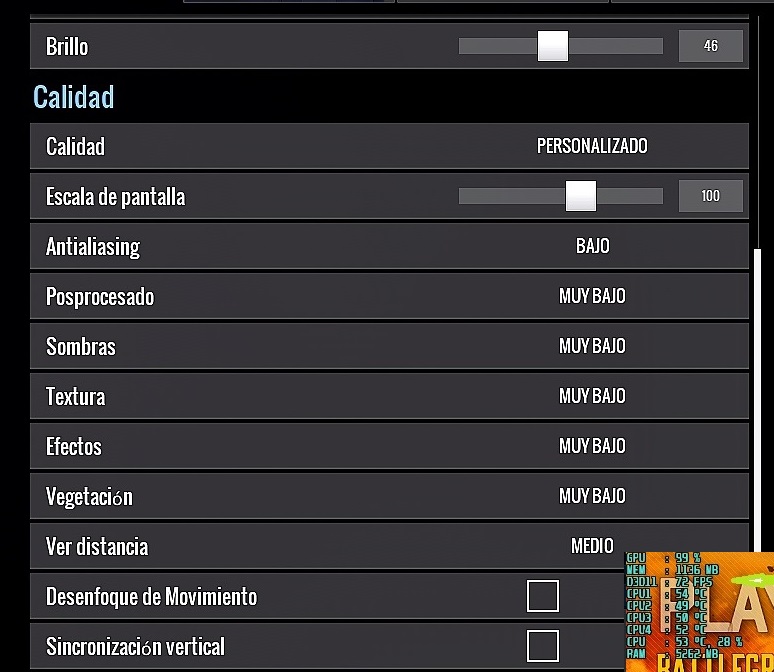The image size is (774, 672).
Task: Toggle the Desenfoque de Movimiento checkbox
Action: pyautogui.click(x=543, y=596)
